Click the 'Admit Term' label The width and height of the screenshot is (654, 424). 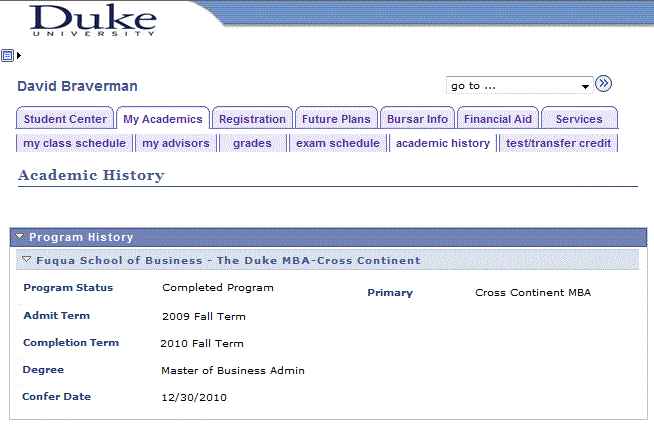pyautogui.click(x=56, y=316)
